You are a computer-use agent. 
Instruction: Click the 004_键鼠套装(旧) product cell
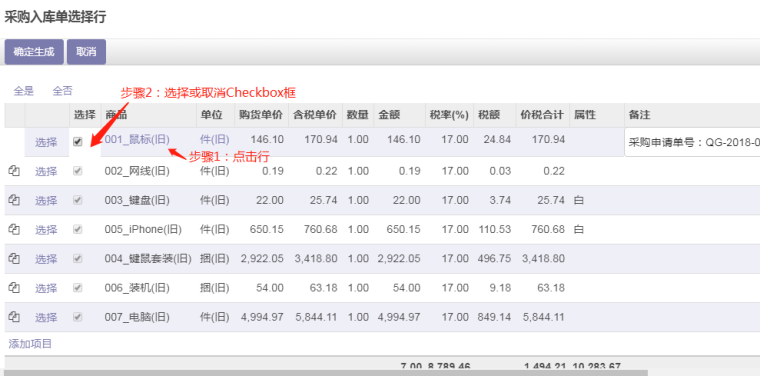coord(148,259)
